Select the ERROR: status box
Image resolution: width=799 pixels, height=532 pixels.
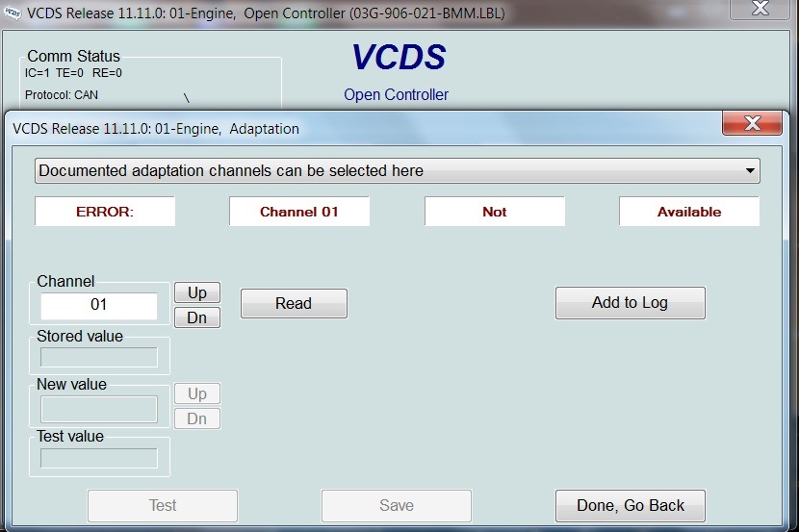point(105,212)
